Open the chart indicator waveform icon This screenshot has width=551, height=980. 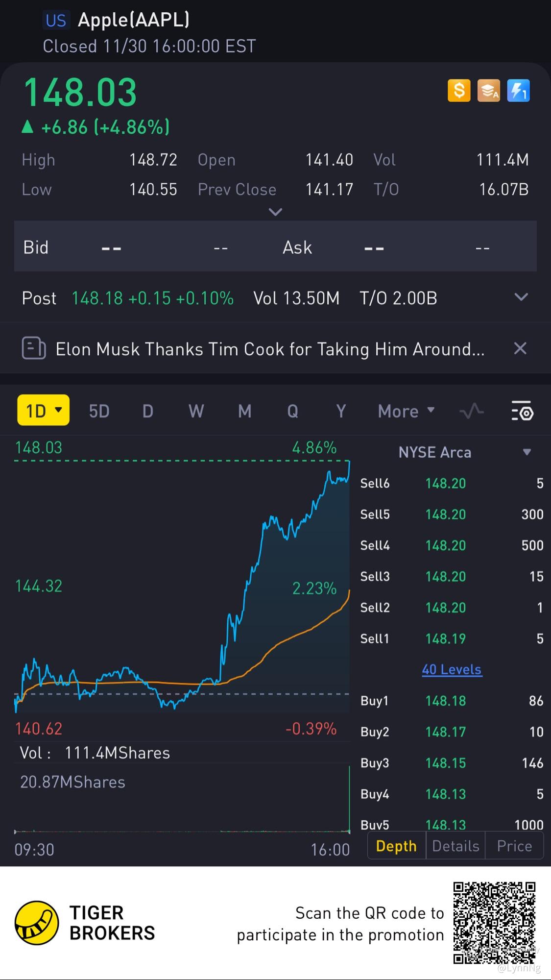[x=472, y=411]
